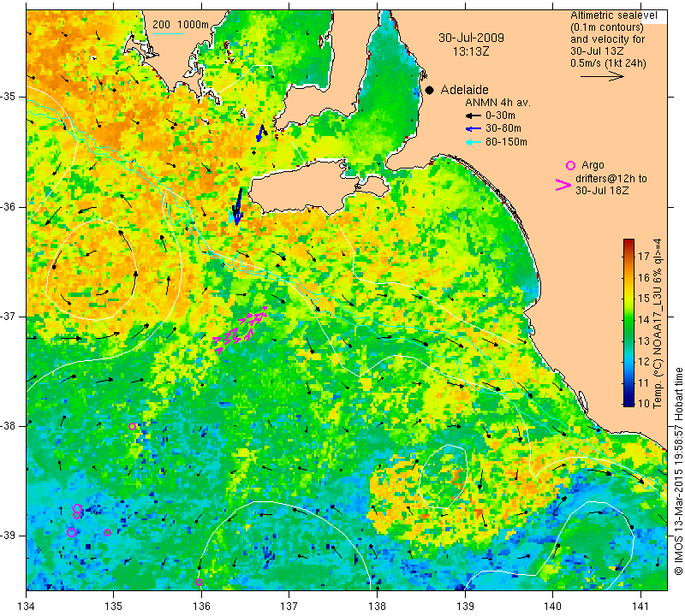Image resolution: width=685 pixels, height=616 pixels.
Task: Click the 134 longitude axis label
Action: [x=27, y=606]
